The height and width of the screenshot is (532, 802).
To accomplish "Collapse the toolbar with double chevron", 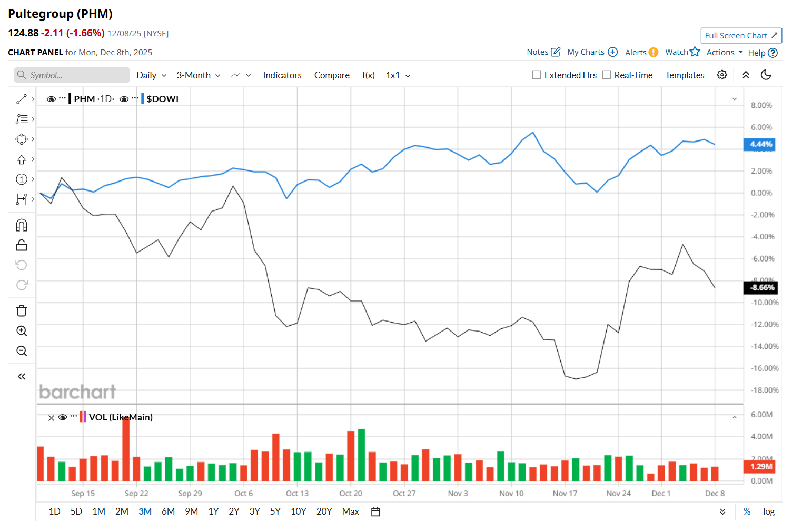I will click(746, 75).
